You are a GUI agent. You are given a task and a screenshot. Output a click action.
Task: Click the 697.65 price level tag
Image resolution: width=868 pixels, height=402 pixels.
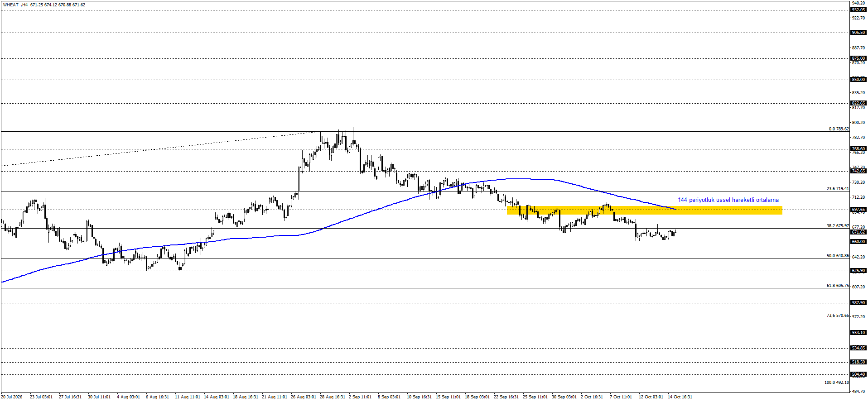point(858,210)
